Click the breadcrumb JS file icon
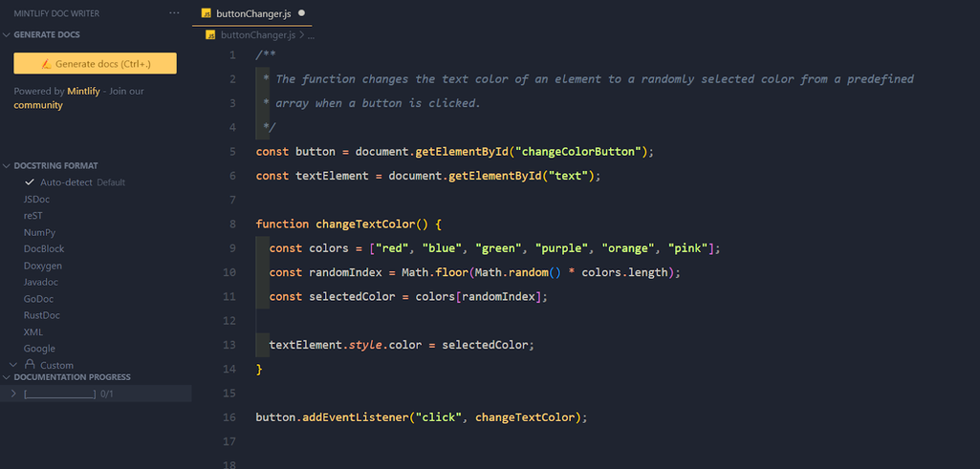The height and width of the screenshot is (469, 980). pyautogui.click(x=210, y=35)
